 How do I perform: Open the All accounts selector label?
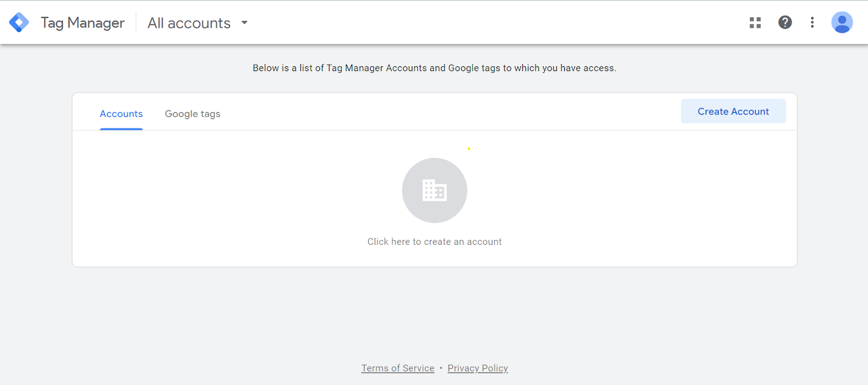click(x=189, y=23)
